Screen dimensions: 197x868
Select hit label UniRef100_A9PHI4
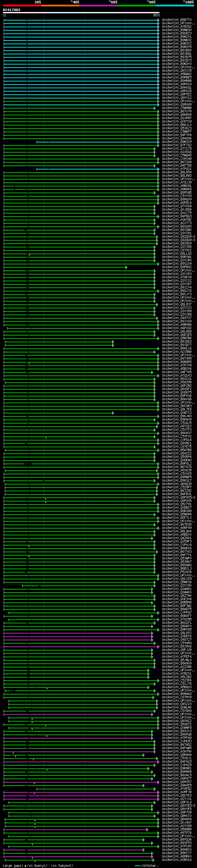tap(177, 84)
